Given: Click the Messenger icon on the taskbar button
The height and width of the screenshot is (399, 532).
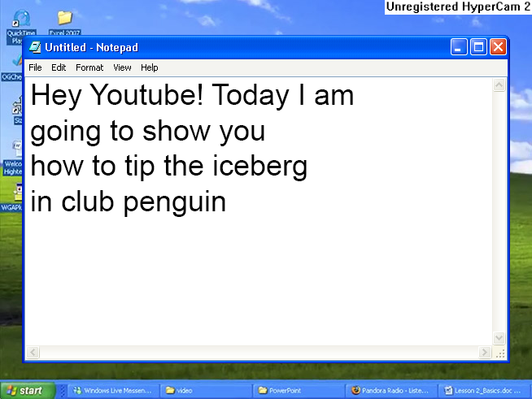Looking at the screenshot, I should click(77, 391).
